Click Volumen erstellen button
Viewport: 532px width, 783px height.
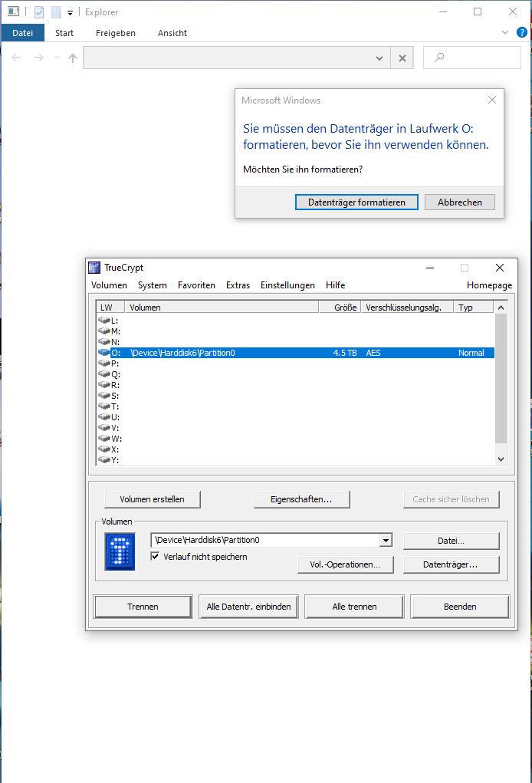tap(153, 499)
